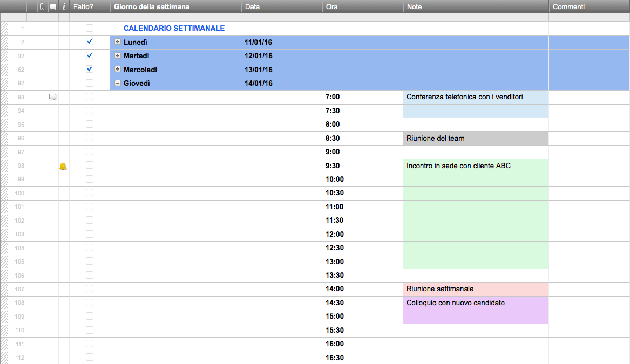630x364 pixels.
Task: Select the Conferenza telefonica con i venditori note
Action: coord(476,97)
